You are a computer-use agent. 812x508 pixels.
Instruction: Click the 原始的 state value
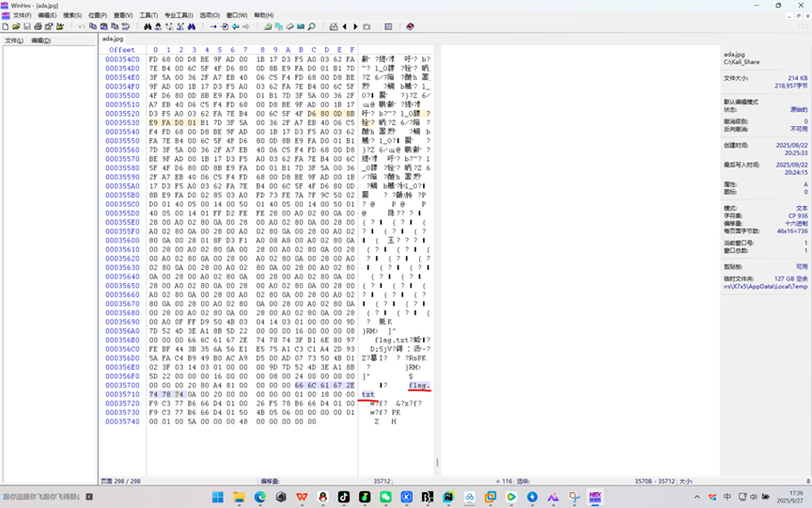tap(799, 110)
